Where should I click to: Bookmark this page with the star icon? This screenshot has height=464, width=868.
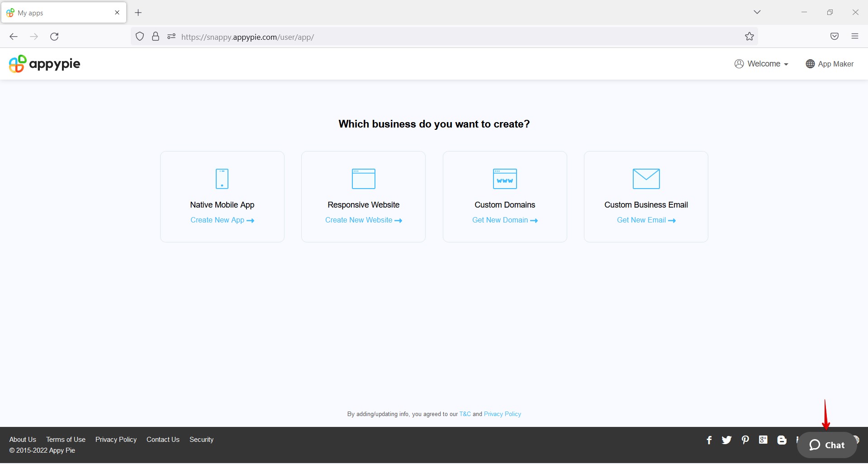tap(749, 37)
